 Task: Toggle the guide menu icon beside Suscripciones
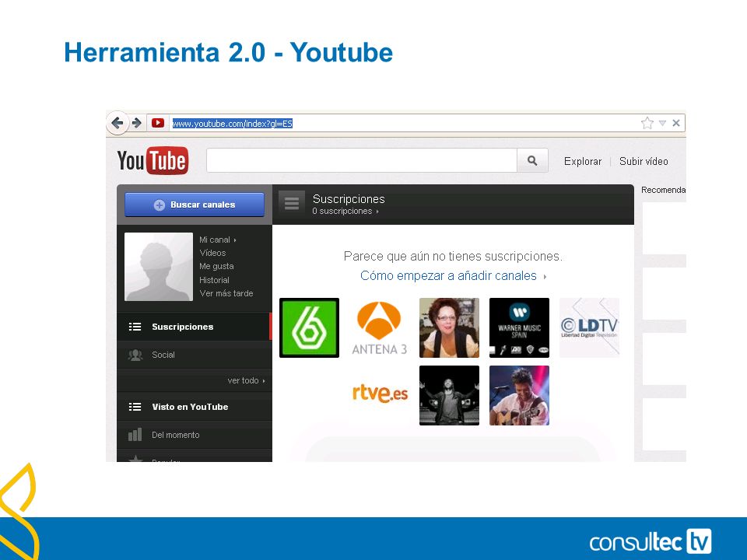[x=292, y=204]
